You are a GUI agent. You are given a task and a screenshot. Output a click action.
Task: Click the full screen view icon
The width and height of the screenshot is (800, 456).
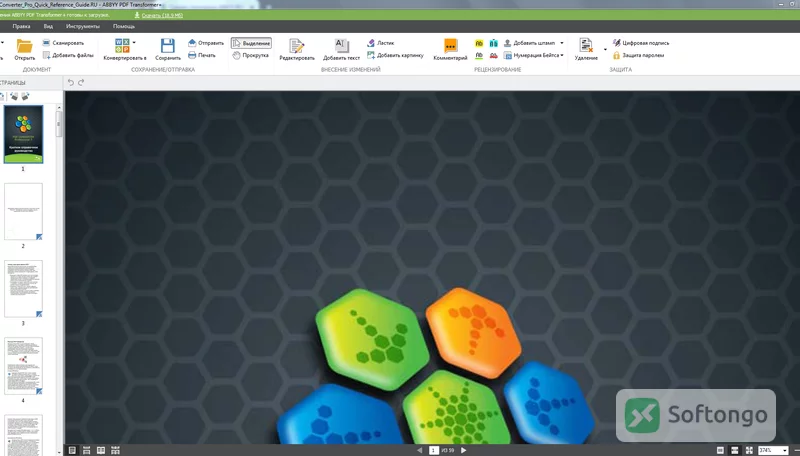749,450
